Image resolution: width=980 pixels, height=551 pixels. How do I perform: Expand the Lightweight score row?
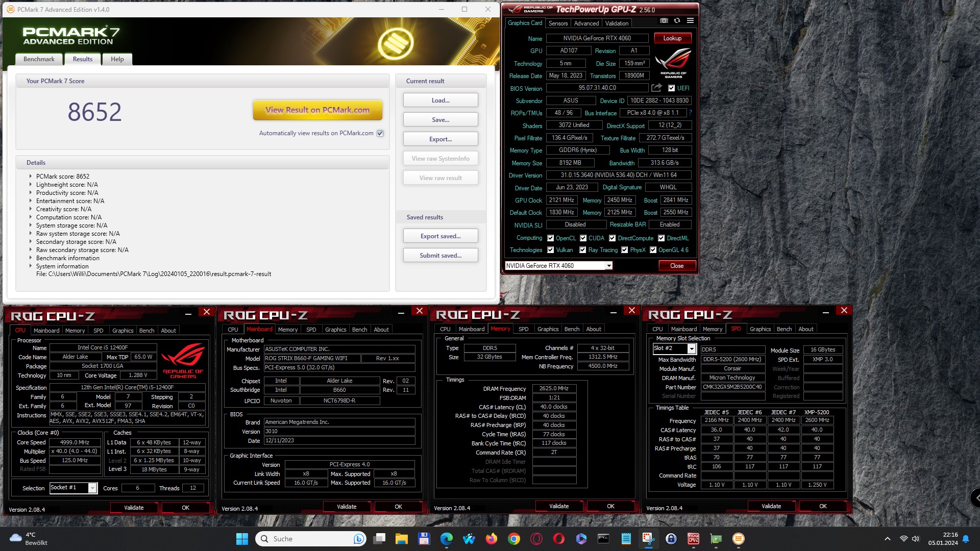[x=30, y=184]
